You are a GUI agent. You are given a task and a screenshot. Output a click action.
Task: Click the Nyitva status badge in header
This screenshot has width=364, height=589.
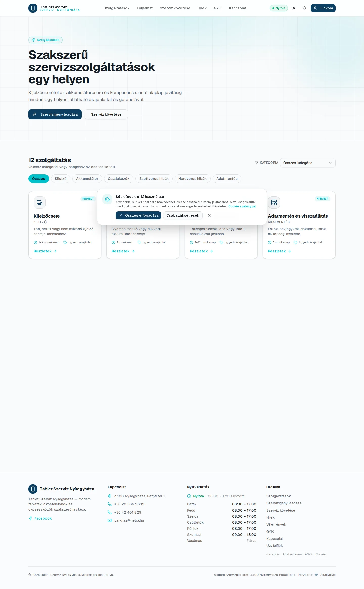pos(279,8)
